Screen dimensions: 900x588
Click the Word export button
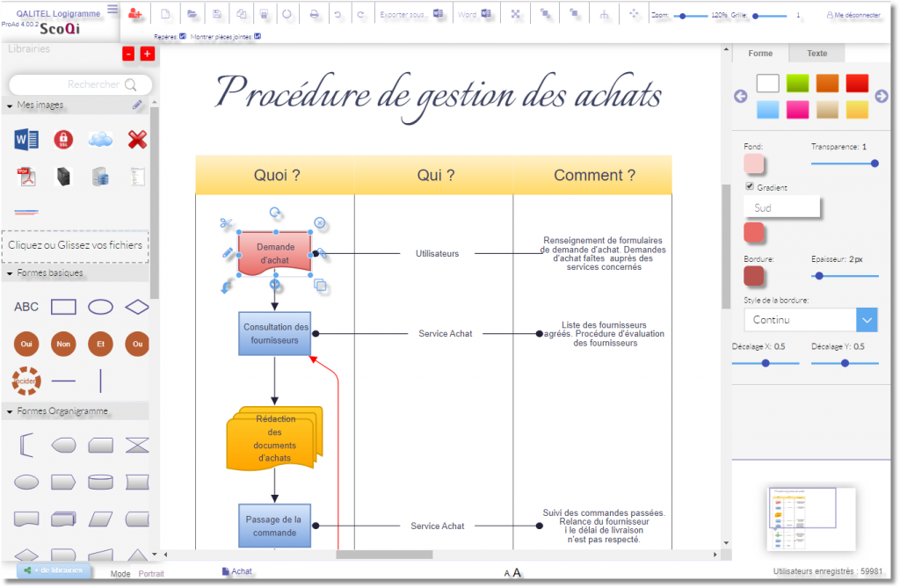point(474,14)
